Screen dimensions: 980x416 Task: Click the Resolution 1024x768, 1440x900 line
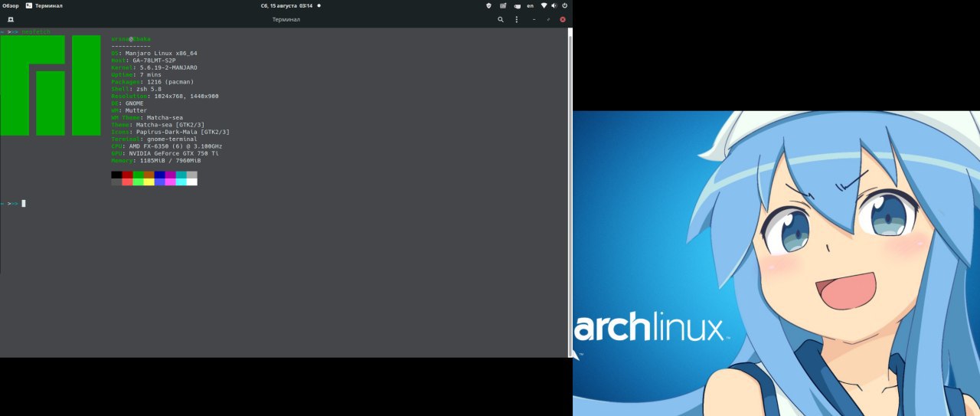165,96
